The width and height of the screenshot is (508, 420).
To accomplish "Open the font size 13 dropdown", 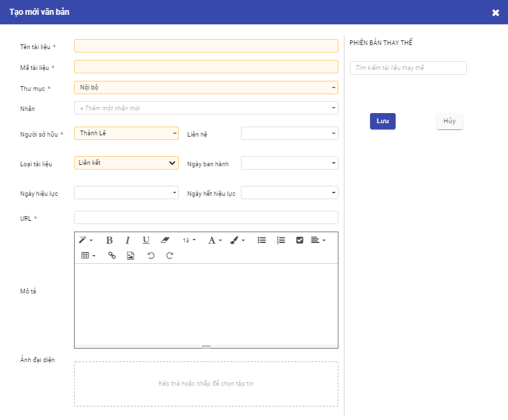I will click(x=189, y=240).
